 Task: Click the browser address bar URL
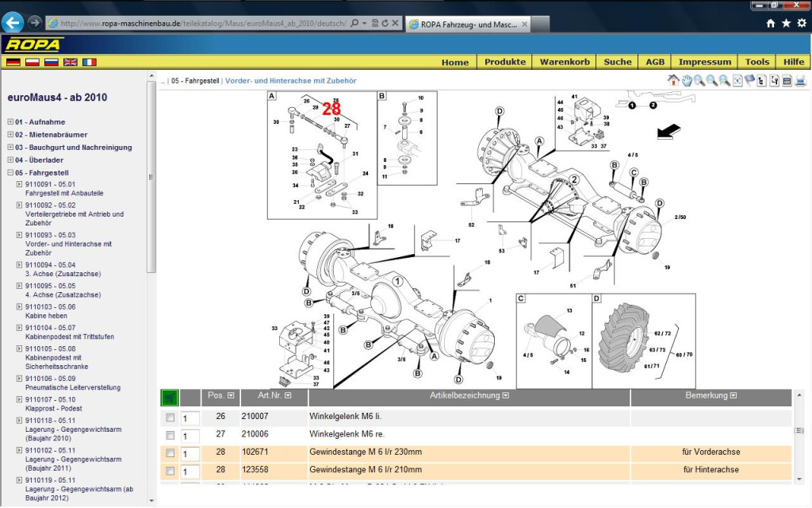coord(203,23)
